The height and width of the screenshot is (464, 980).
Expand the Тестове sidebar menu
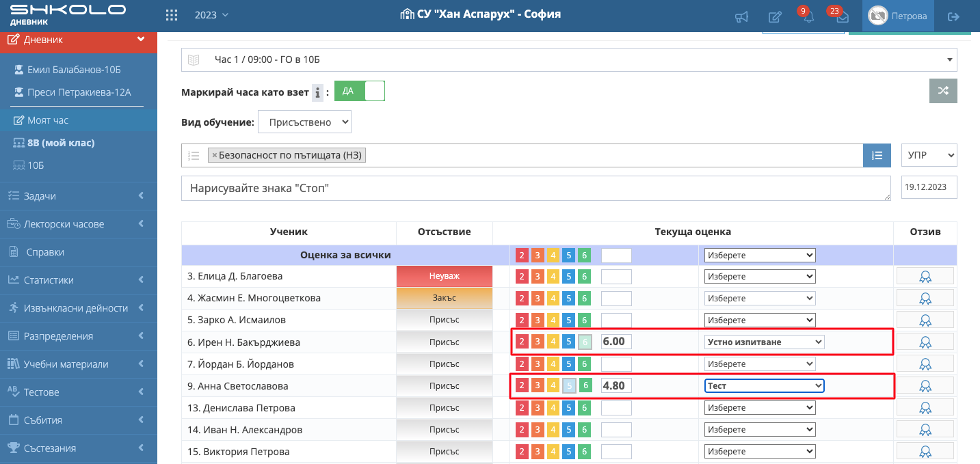pyautogui.click(x=79, y=392)
